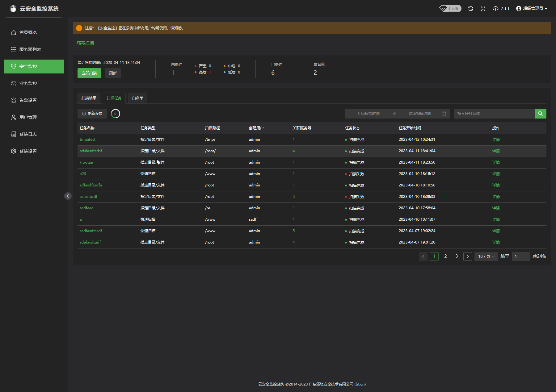Expand the 超级管理员 user dropdown
The image size is (556, 392).
pyautogui.click(x=532, y=9)
